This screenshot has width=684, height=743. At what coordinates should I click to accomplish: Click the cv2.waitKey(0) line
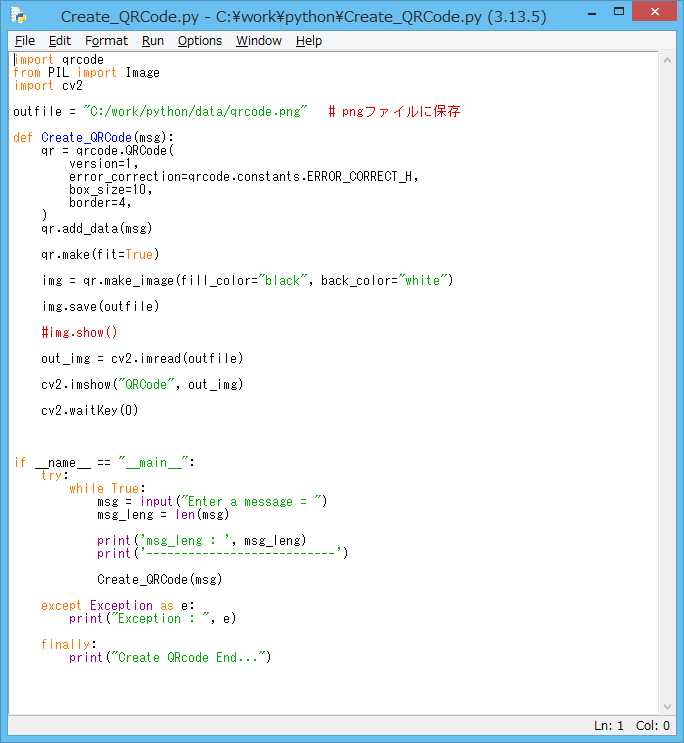(90, 410)
